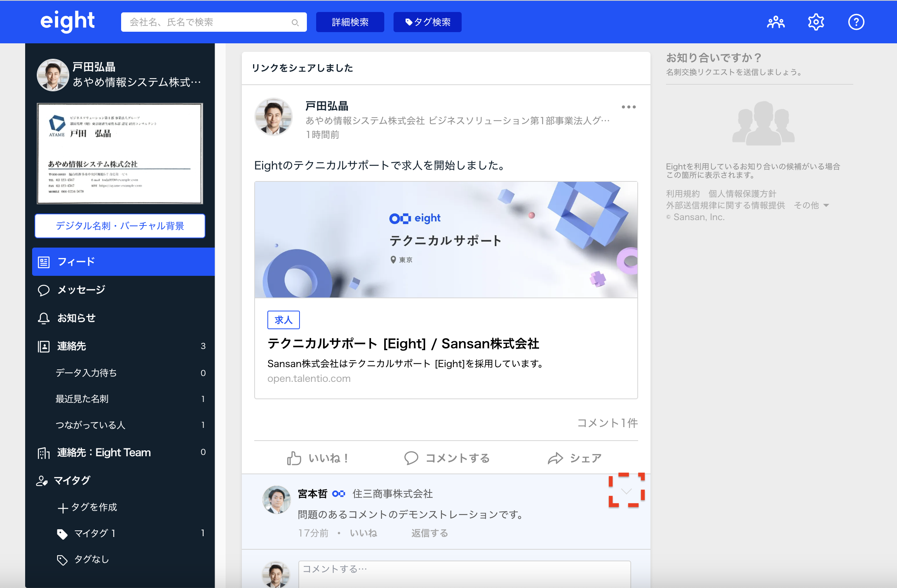
Task: Click the help question mark icon
Action: pyautogui.click(x=856, y=22)
